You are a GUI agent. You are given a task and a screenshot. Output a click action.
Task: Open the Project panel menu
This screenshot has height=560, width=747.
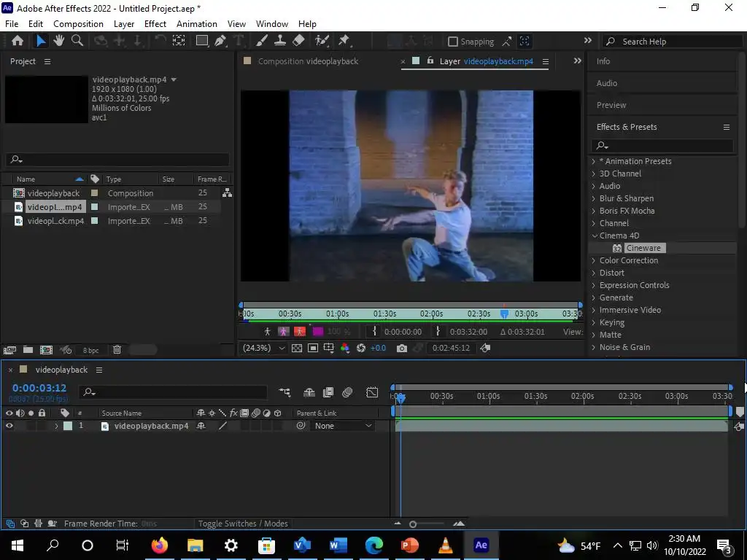click(47, 61)
